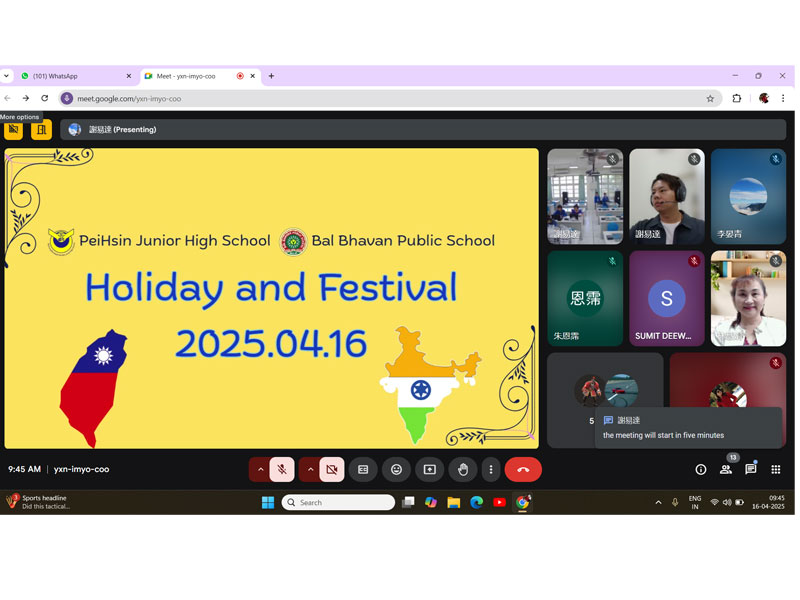Open a new browser tab

(x=271, y=76)
